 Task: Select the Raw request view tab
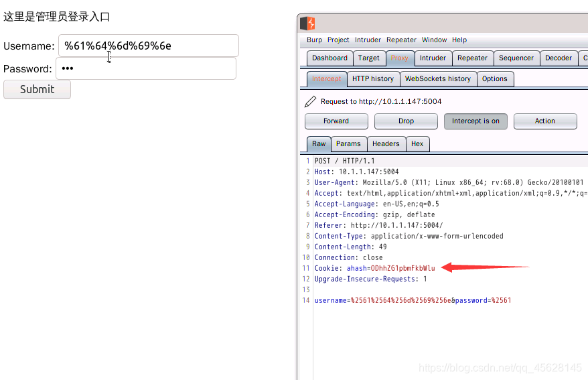pyautogui.click(x=319, y=144)
